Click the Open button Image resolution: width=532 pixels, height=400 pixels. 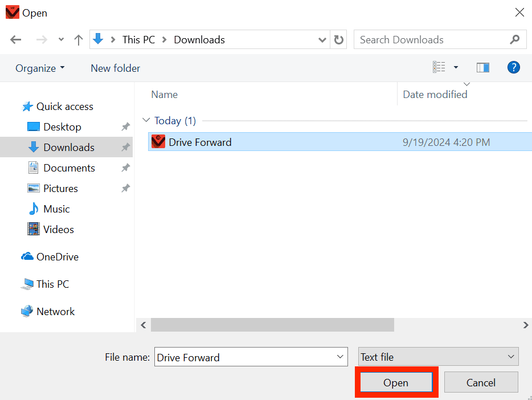point(396,382)
